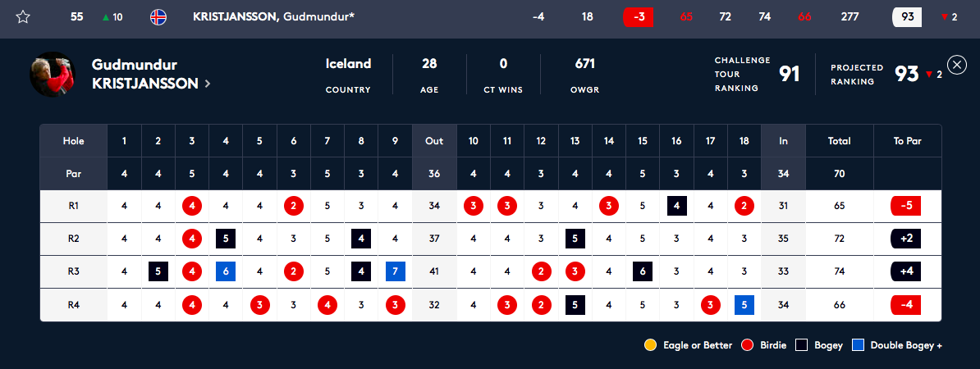Click the KRISTJANSSON, Gudmundur leaderboard name
This screenshot has height=369, width=980.
[x=274, y=17]
